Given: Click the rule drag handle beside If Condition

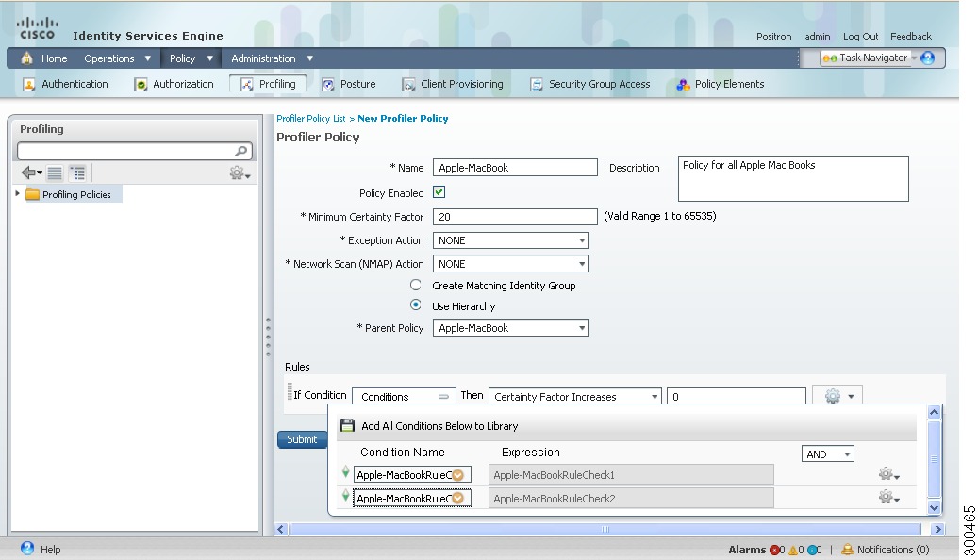Looking at the screenshot, I should tap(290, 391).
